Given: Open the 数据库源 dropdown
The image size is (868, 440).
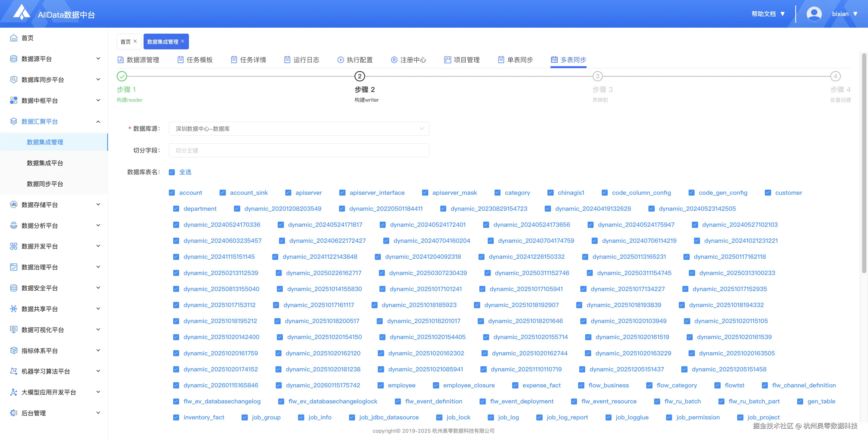Looking at the screenshot, I should pyautogui.click(x=299, y=129).
